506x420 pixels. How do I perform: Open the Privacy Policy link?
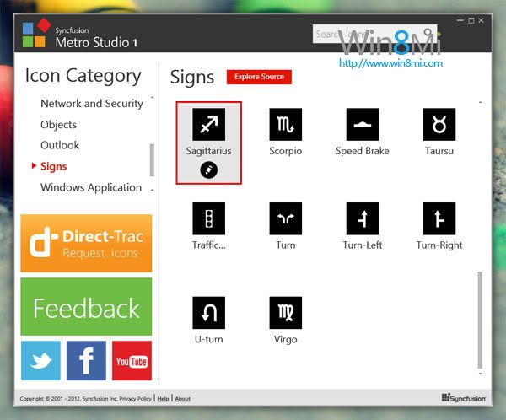click(x=135, y=399)
